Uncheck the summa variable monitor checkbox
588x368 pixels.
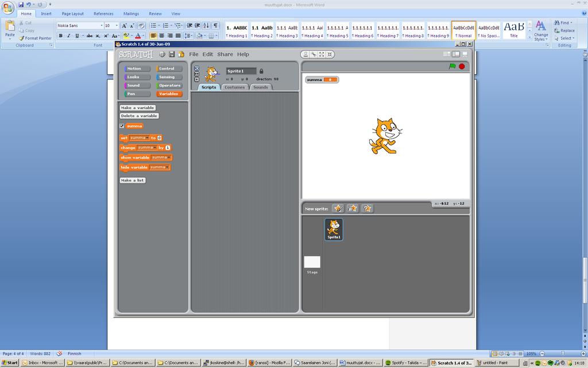tap(122, 126)
